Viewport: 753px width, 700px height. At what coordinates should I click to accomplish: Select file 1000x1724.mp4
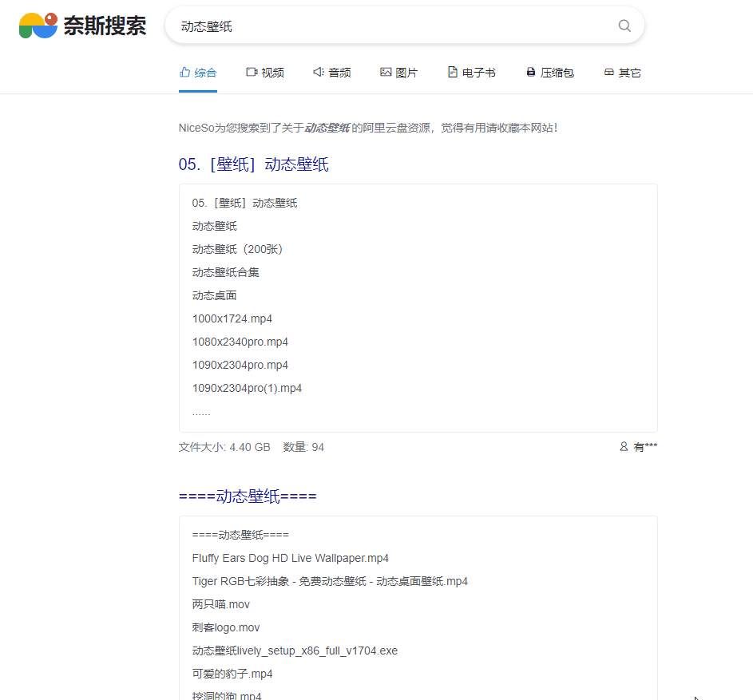tap(232, 318)
